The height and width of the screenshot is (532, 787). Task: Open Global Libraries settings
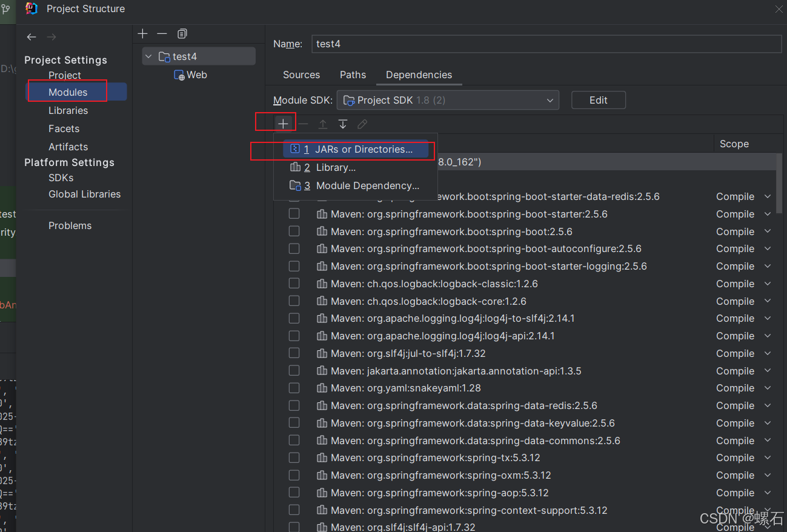(x=84, y=194)
